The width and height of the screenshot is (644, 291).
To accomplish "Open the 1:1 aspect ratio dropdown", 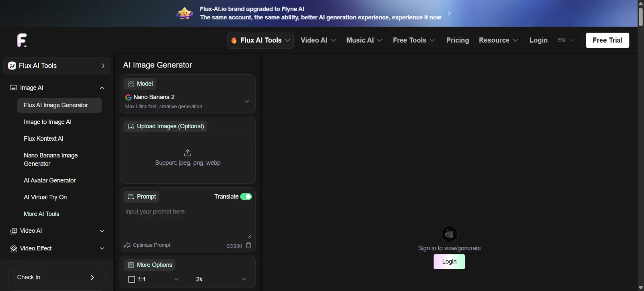I will click(x=153, y=279).
